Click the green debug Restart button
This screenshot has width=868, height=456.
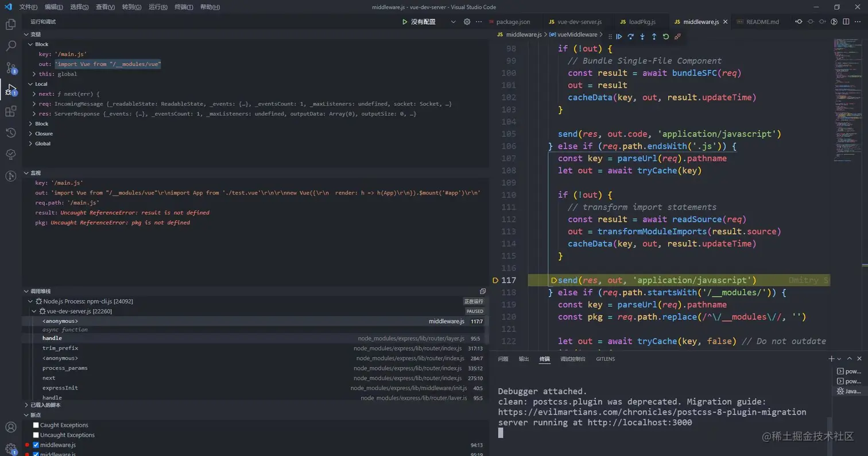(666, 36)
